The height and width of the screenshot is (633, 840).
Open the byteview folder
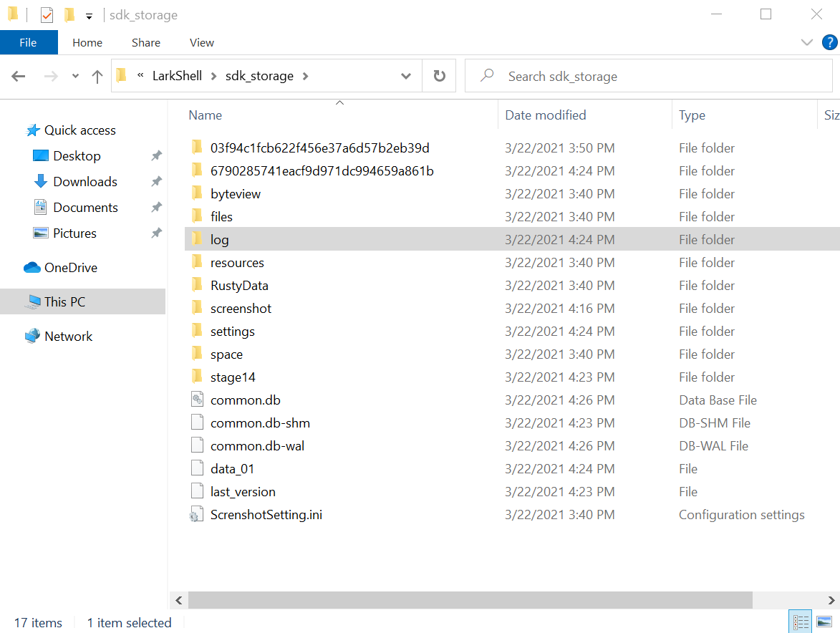point(234,193)
